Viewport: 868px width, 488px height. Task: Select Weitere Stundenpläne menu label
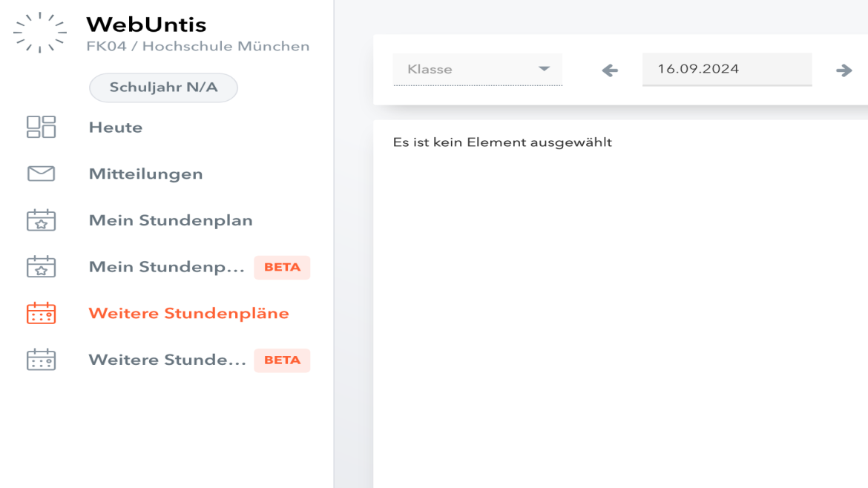pyautogui.click(x=188, y=313)
